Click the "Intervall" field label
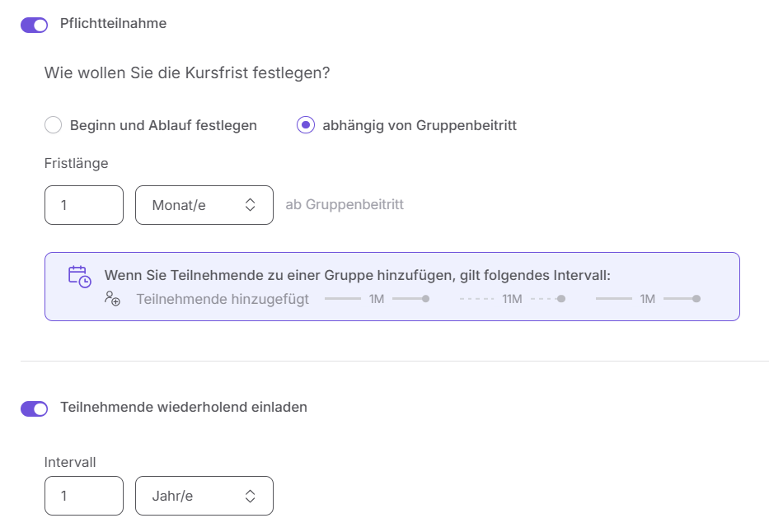Viewport: 769px width, 532px height. 70,463
